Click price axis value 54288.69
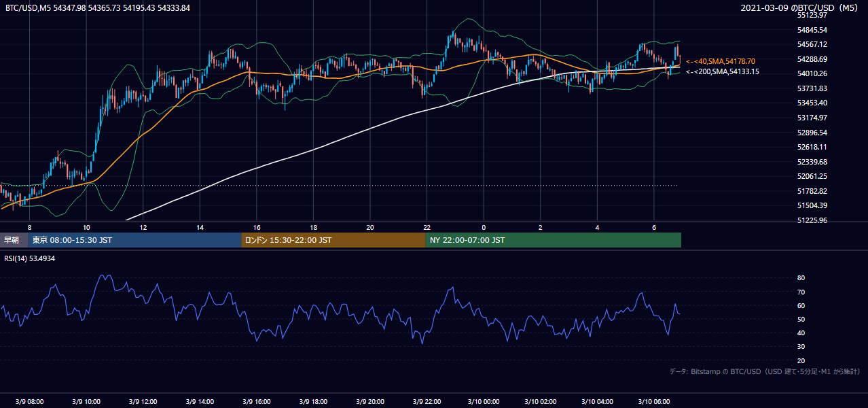The image size is (868, 408). [812, 59]
